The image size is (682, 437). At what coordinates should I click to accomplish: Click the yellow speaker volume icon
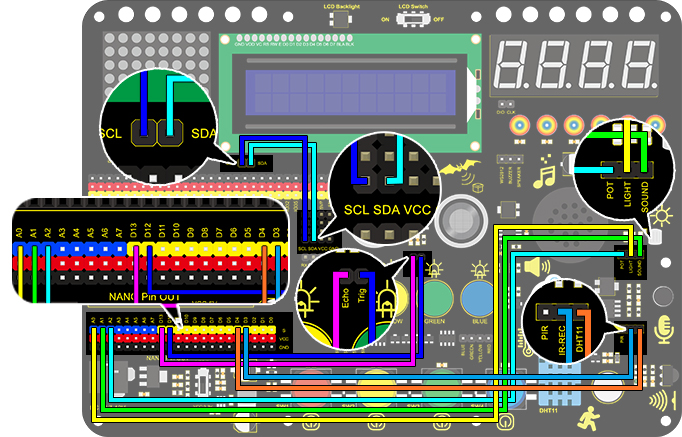537,267
